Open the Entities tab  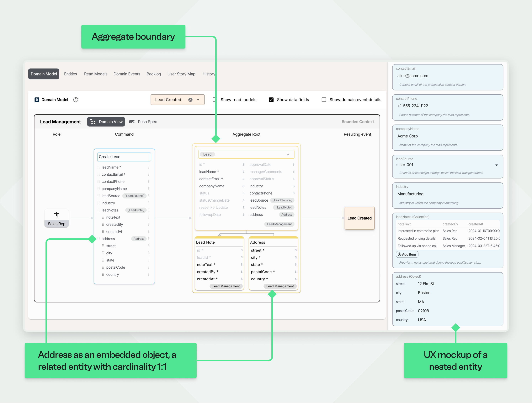tap(71, 74)
